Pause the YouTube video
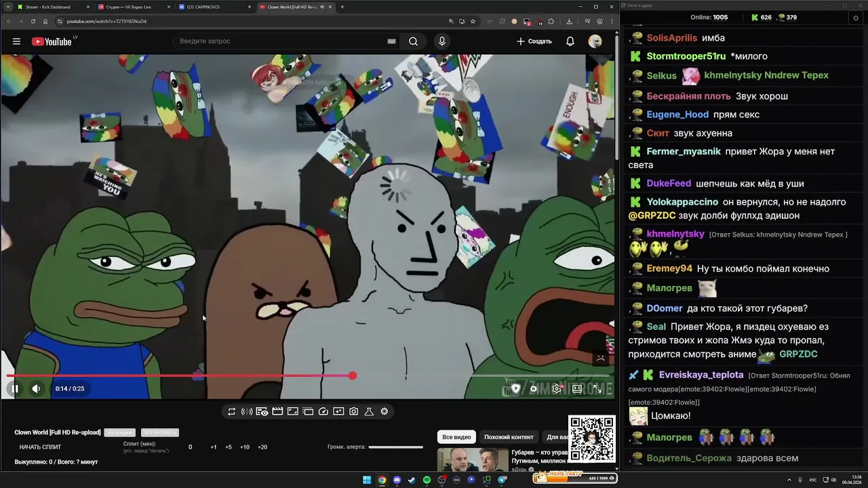This screenshot has width=868, height=488. [x=14, y=388]
